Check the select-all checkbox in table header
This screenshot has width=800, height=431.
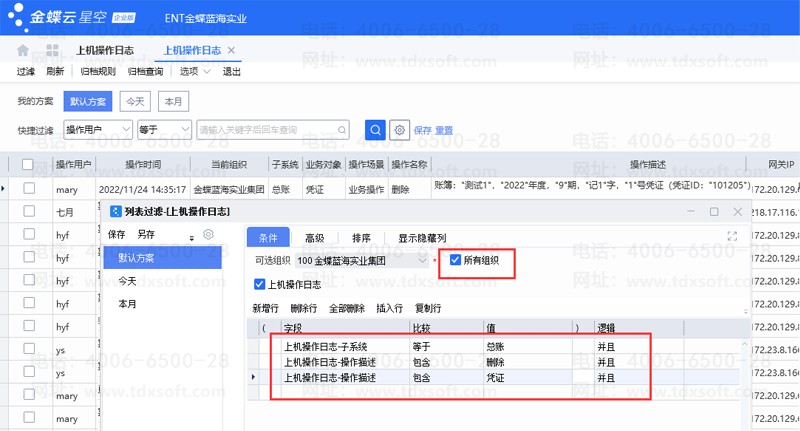tap(29, 164)
